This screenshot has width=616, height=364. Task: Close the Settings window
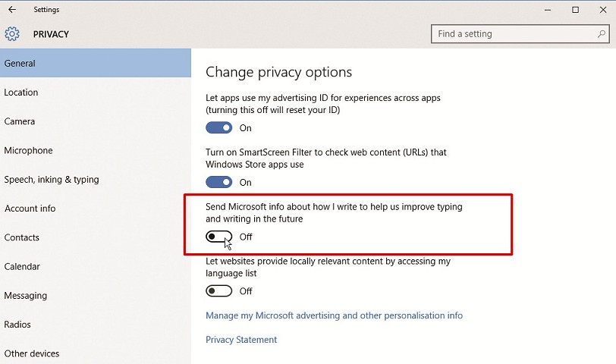[603, 10]
